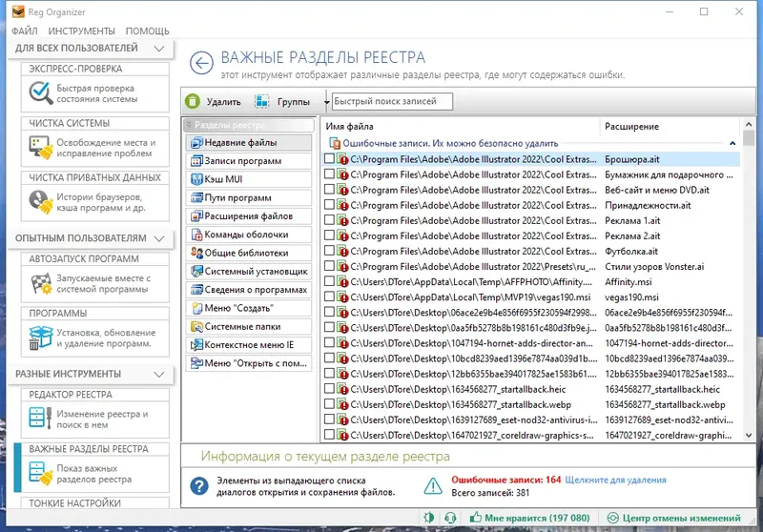Click the Меню "Создать" icon

[196, 308]
